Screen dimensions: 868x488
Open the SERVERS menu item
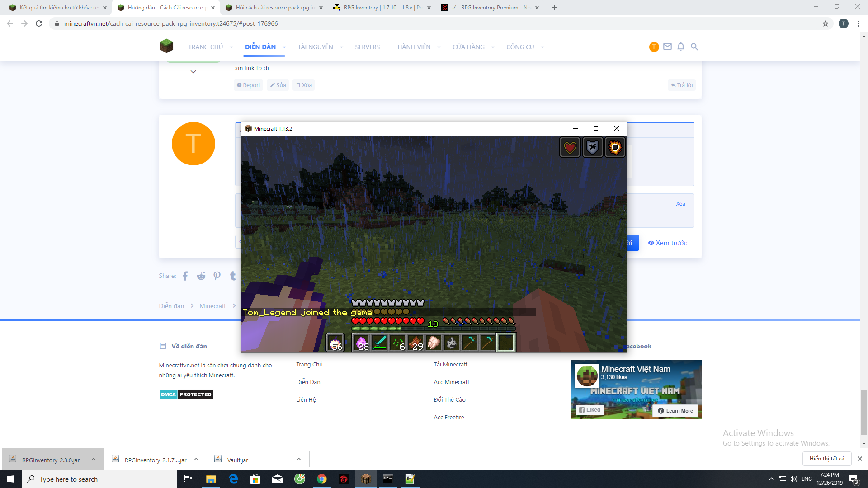click(367, 47)
